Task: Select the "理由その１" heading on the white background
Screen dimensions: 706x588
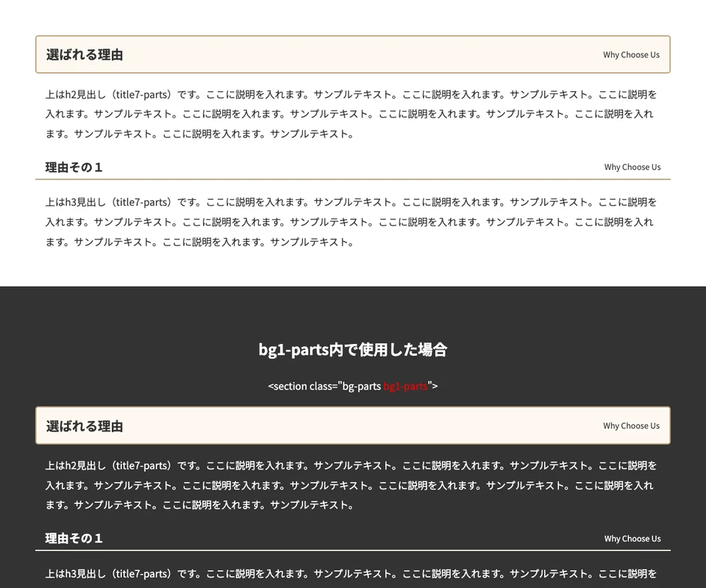Action: click(74, 167)
